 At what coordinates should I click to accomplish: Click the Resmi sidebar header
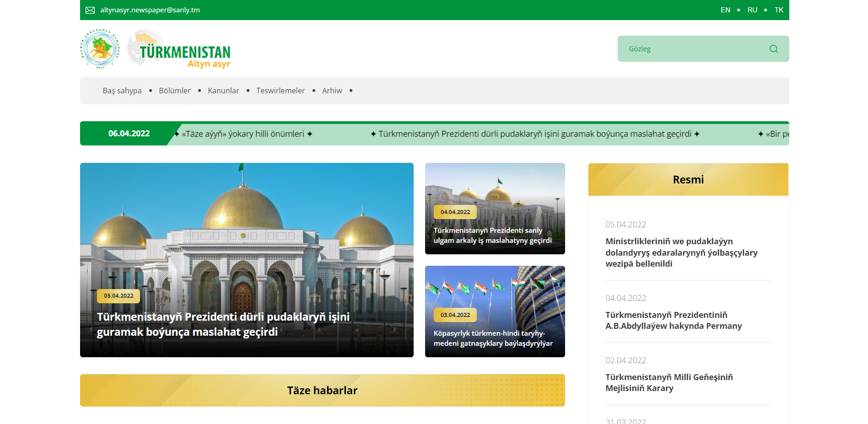688,180
